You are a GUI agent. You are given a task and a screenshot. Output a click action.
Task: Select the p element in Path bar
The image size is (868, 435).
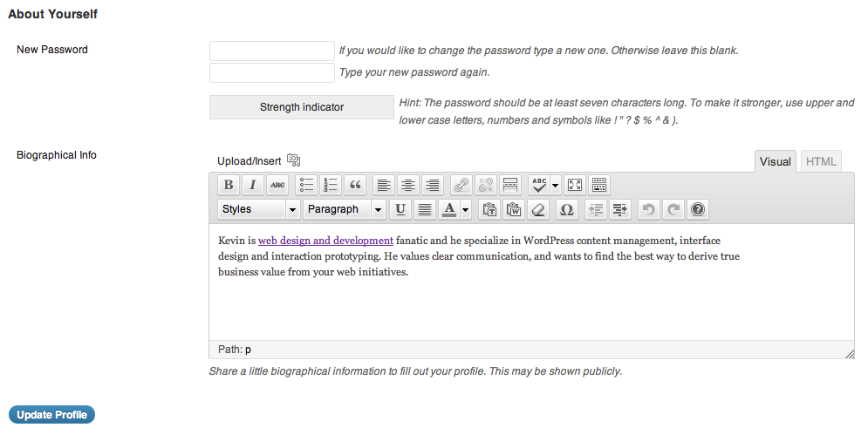(x=248, y=350)
